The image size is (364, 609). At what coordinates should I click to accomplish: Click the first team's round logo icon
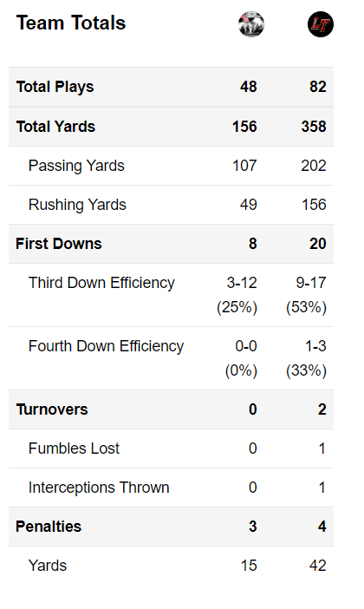pyautogui.click(x=251, y=24)
